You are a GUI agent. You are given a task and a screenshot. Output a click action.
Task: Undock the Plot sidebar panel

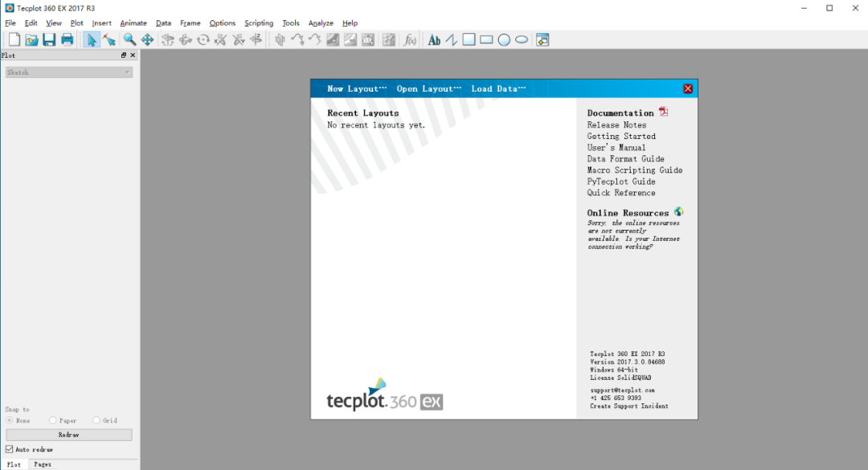tap(124, 55)
